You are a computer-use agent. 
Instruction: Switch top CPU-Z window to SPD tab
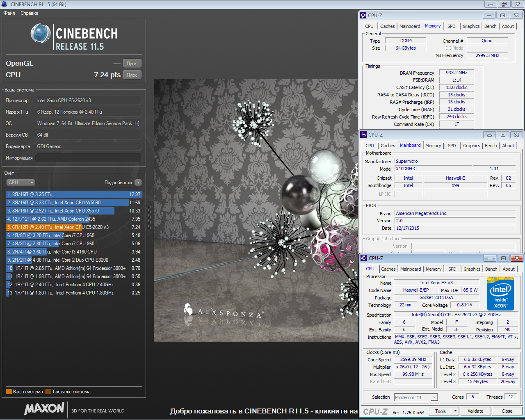click(x=452, y=26)
